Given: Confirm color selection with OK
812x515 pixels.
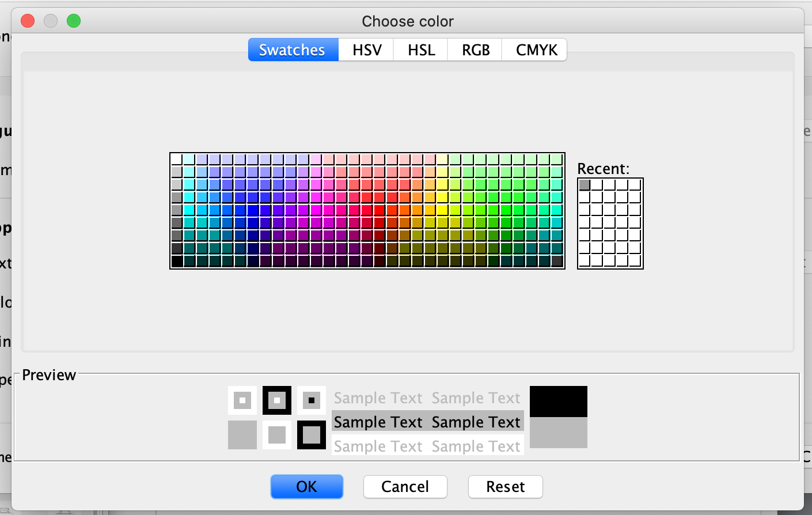Looking at the screenshot, I should (x=306, y=486).
